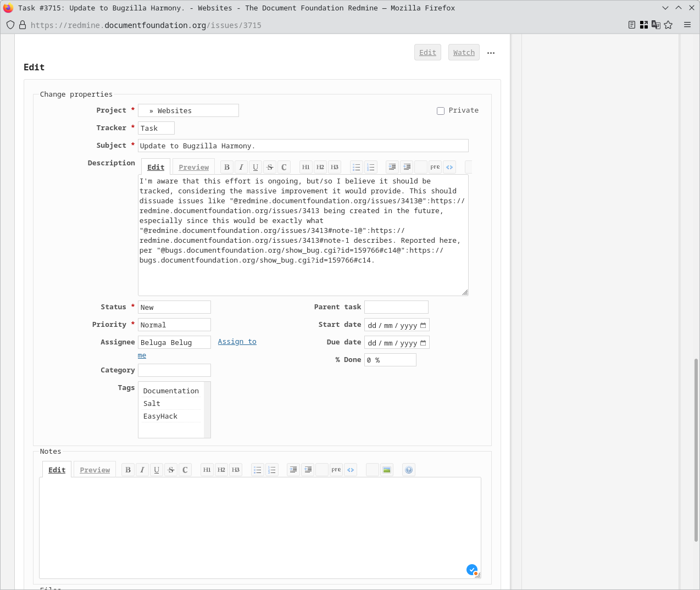
Task: Insert ordered list in Description toolbar
Action: point(371,167)
